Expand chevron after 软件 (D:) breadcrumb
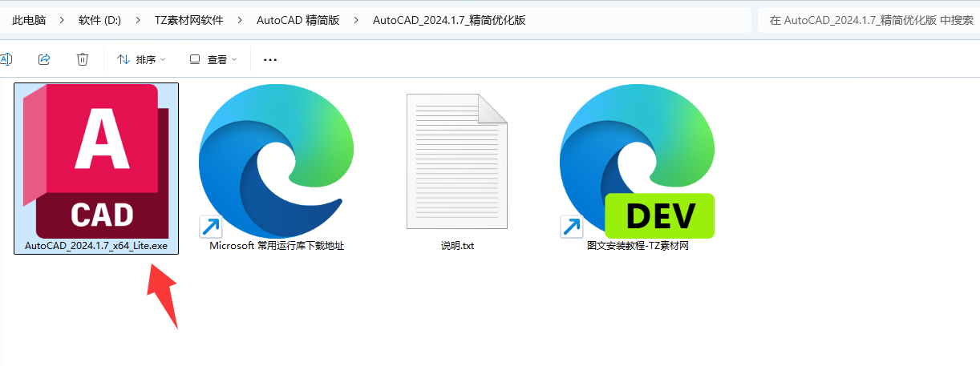Image resolution: width=980 pixels, height=366 pixels. [x=138, y=20]
